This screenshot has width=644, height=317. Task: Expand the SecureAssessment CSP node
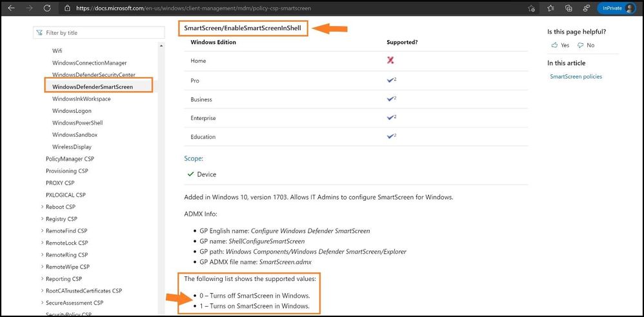point(43,303)
